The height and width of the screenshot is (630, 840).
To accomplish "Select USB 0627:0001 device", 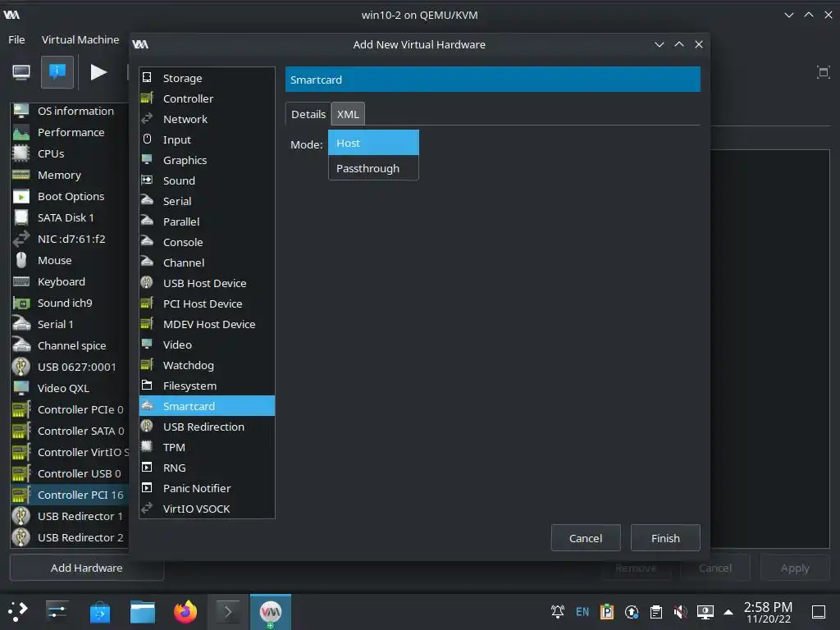I will [x=70, y=367].
